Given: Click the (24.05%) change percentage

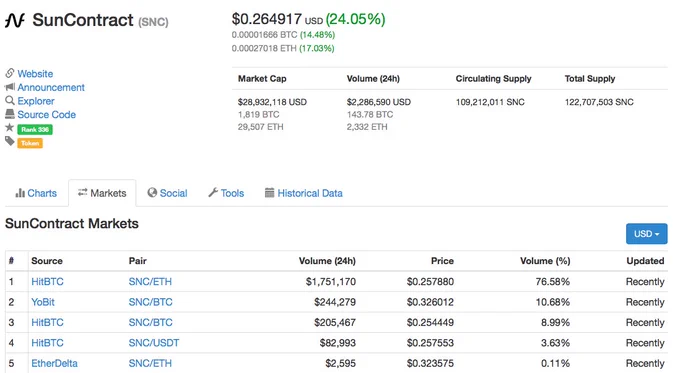Looking at the screenshot, I should pyautogui.click(x=355, y=19).
